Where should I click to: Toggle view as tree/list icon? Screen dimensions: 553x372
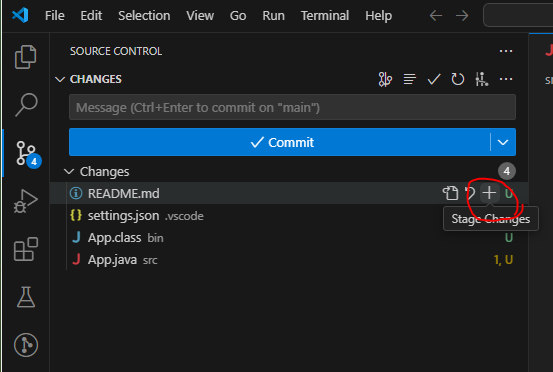pyautogui.click(x=409, y=79)
